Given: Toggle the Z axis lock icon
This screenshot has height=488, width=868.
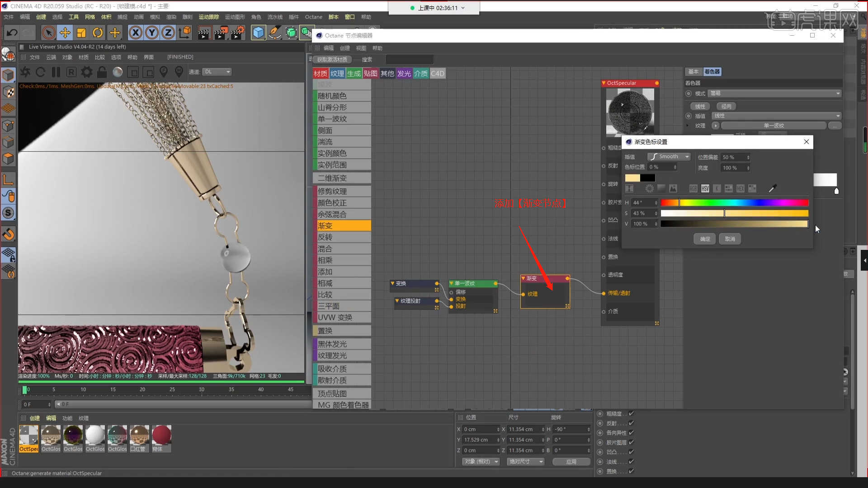Looking at the screenshot, I should [168, 33].
